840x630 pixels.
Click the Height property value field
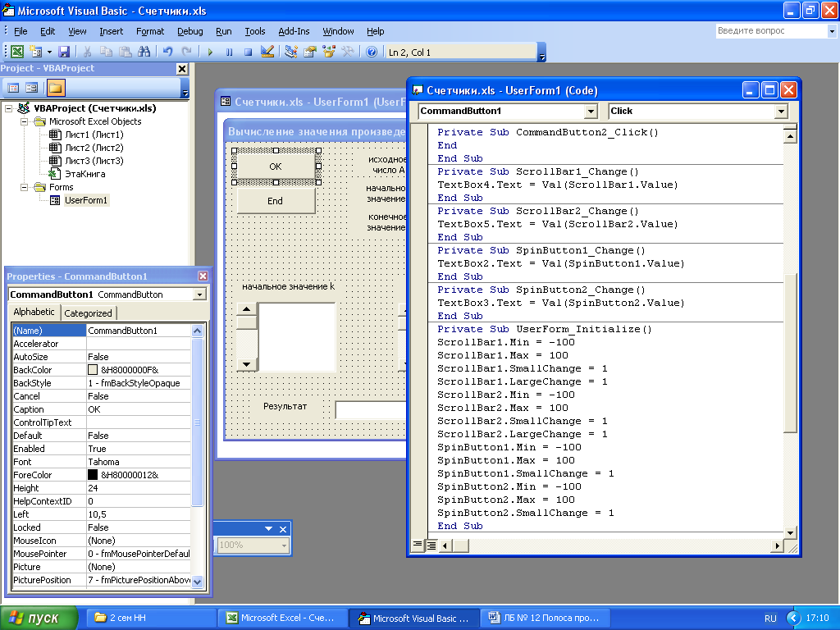[138, 488]
